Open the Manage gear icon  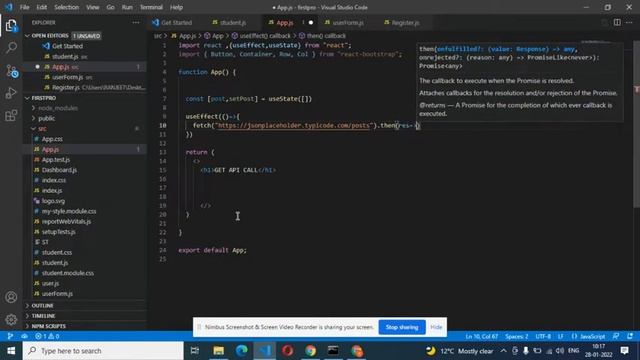(x=11, y=319)
